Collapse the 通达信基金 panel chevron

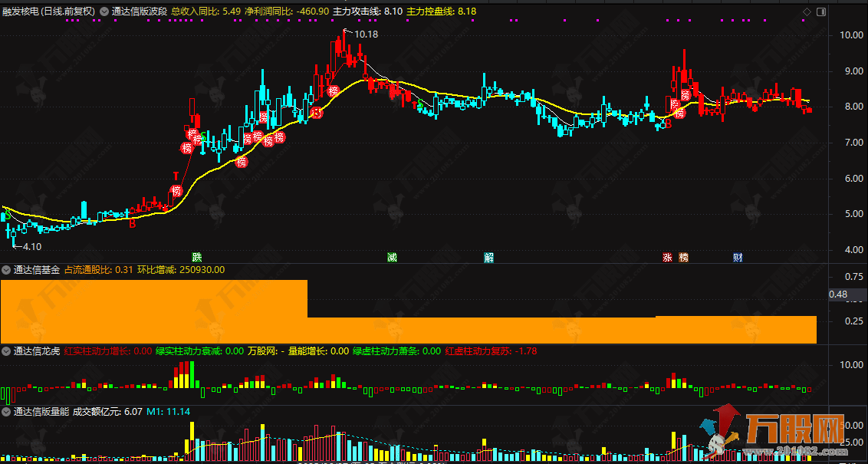click(x=6, y=269)
